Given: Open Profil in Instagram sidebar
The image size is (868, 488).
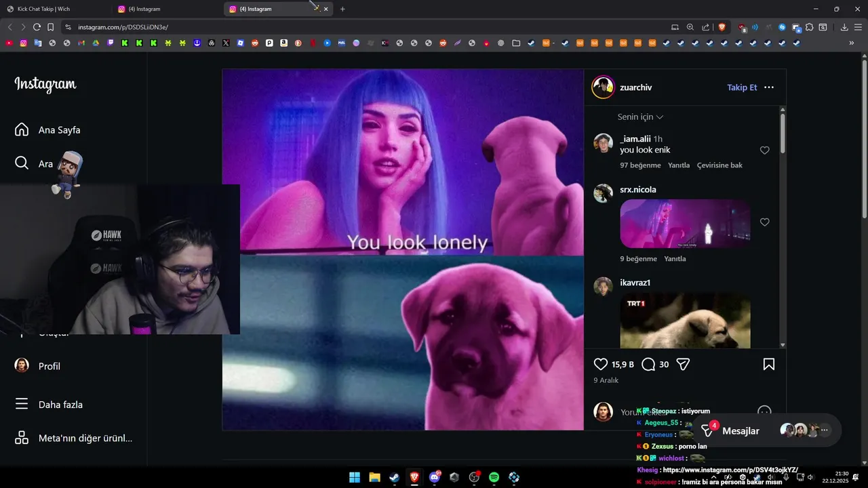Looking at the screenshot, I should 37,366.
